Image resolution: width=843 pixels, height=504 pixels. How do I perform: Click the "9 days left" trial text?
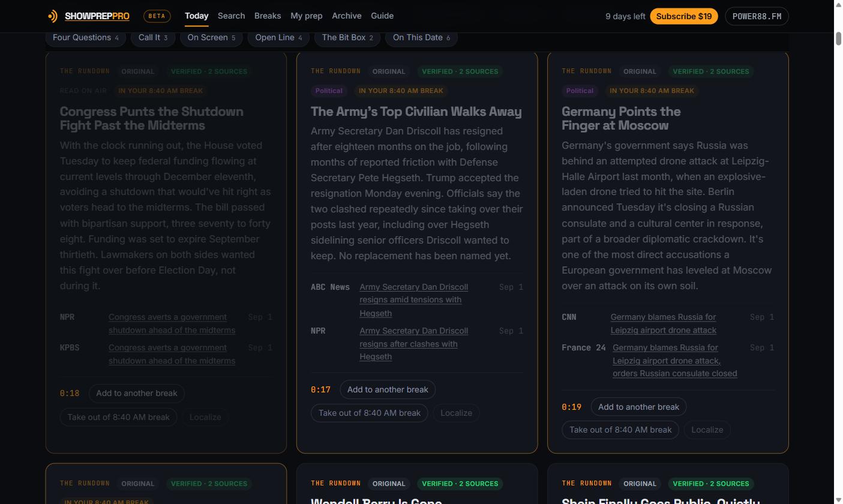(x=625, y=16)
